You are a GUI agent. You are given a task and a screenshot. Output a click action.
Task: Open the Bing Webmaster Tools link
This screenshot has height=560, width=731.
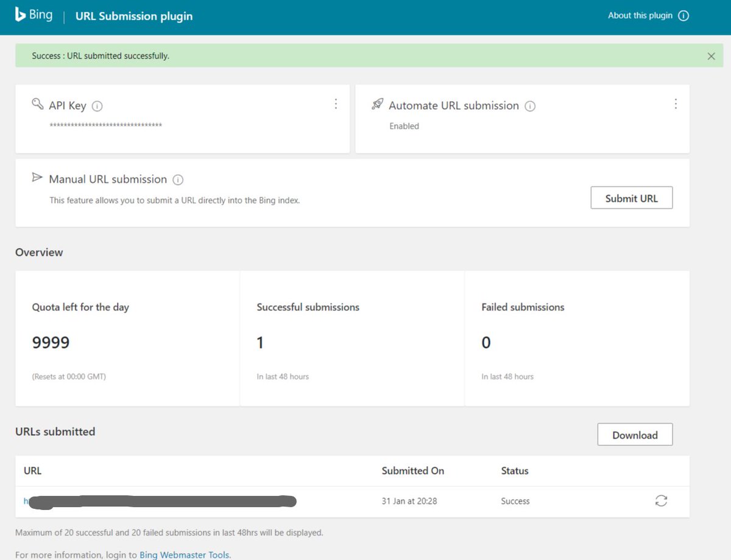tap(185, 555)
